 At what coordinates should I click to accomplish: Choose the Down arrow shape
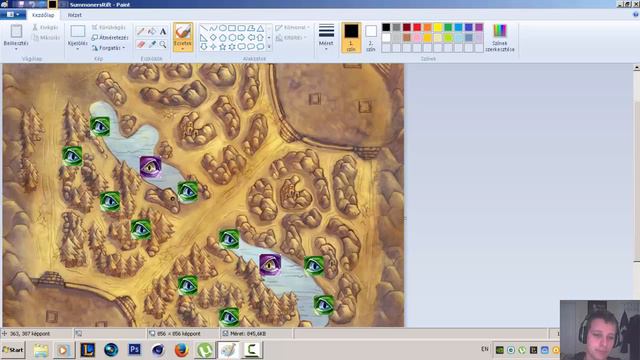click(x=204, y=47)
